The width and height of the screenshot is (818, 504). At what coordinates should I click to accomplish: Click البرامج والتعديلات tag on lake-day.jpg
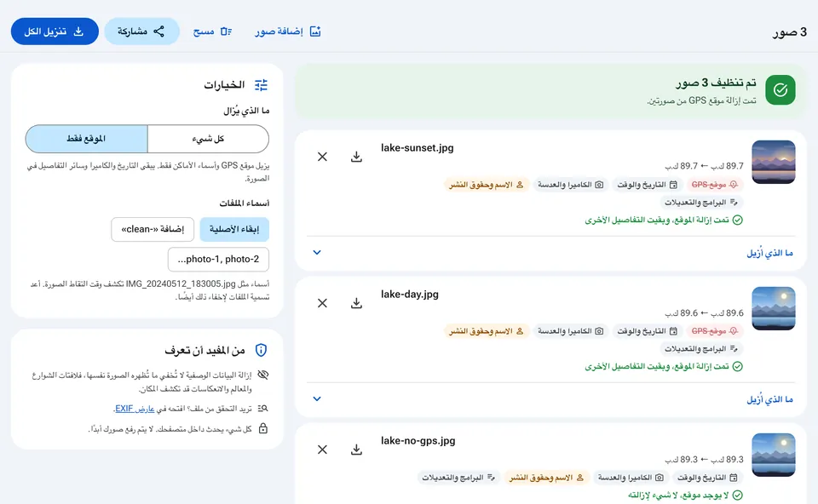click(x=701, y=349)
